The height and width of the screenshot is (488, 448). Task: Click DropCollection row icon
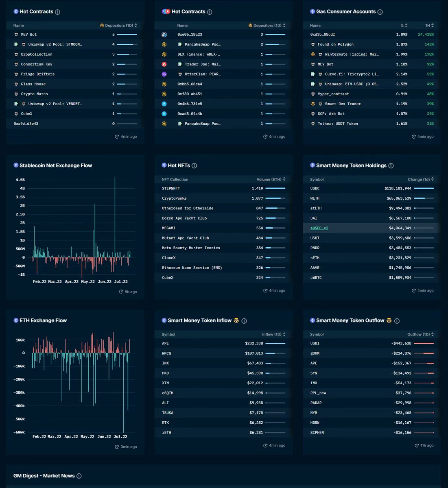(16, 54)
